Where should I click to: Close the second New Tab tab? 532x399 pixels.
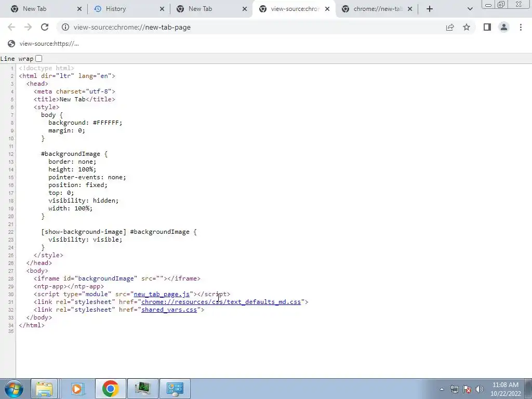click(x=245, y=9)
